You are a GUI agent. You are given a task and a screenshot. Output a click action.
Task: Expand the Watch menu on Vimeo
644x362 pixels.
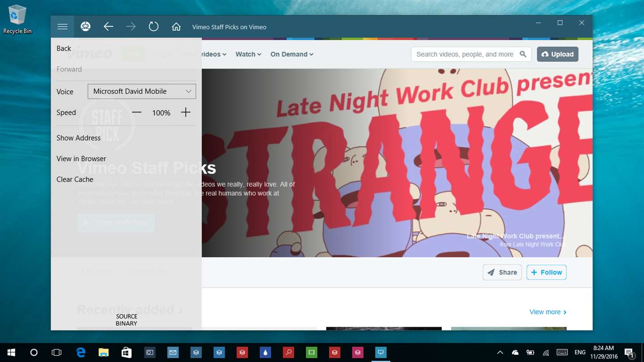(248, 54)
